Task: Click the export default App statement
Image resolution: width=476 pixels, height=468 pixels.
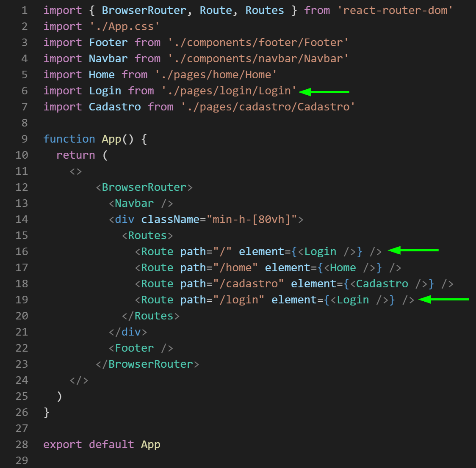Action: (x=102, y=444)
